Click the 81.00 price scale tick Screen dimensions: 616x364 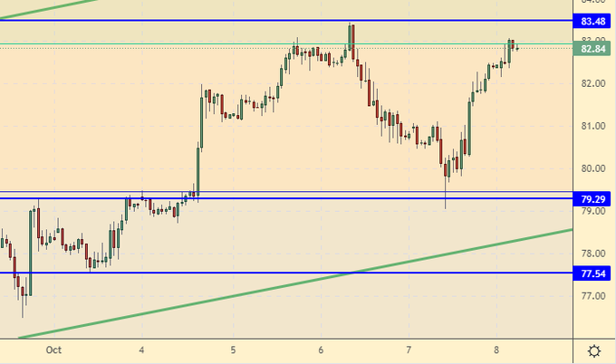click(593, 126)
